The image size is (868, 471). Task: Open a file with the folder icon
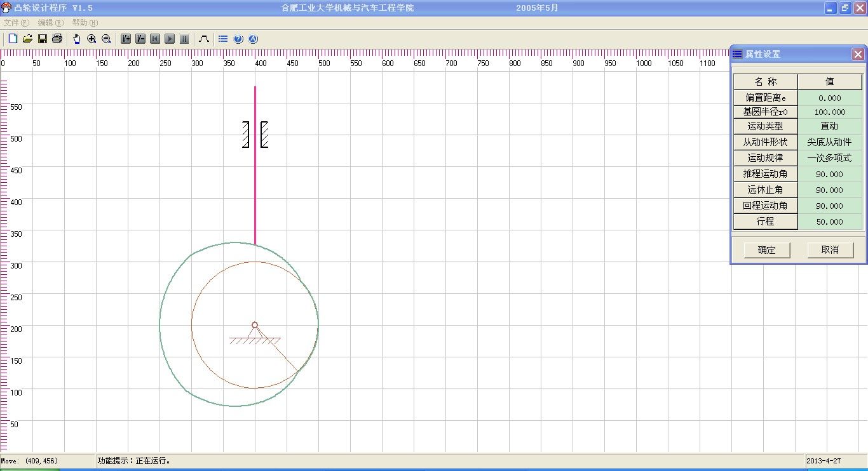pos(27,39)
